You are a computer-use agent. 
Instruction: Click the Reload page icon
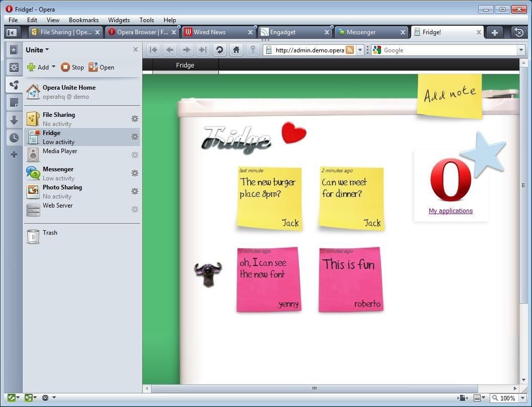(x=219, y=50)
